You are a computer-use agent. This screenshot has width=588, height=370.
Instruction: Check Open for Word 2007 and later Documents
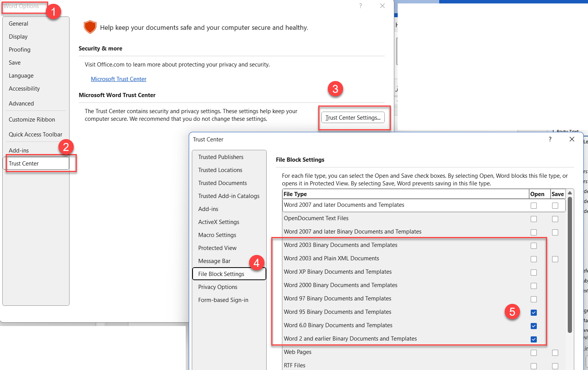pos(534,206)
